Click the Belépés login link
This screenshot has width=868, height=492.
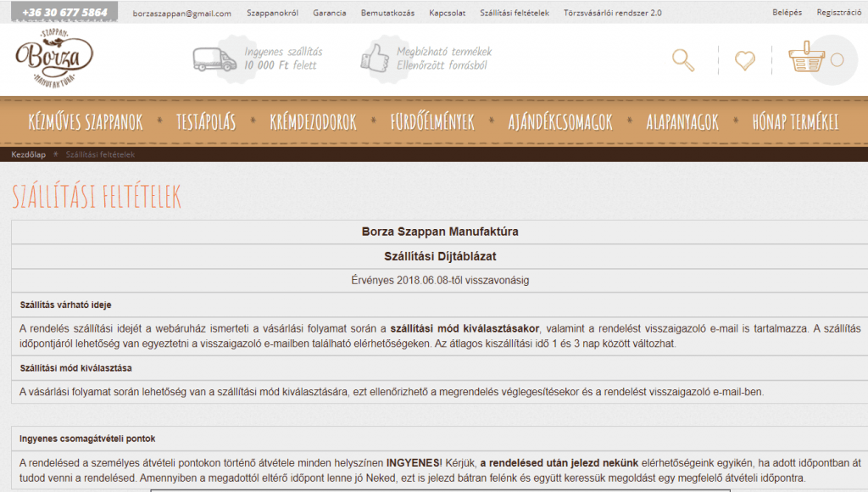coord(787,12)
